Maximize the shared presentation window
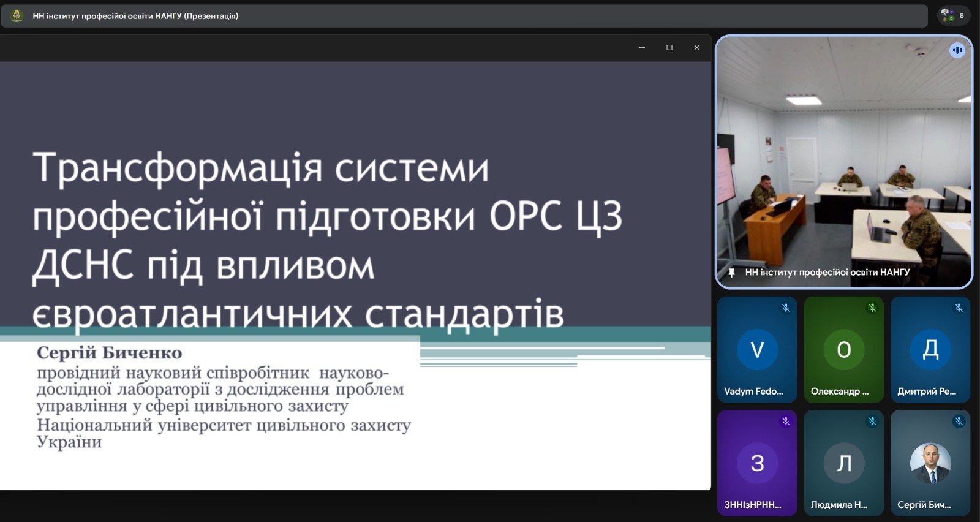The height and width of the screenshot is (522, 980). [x=669, y=48]
